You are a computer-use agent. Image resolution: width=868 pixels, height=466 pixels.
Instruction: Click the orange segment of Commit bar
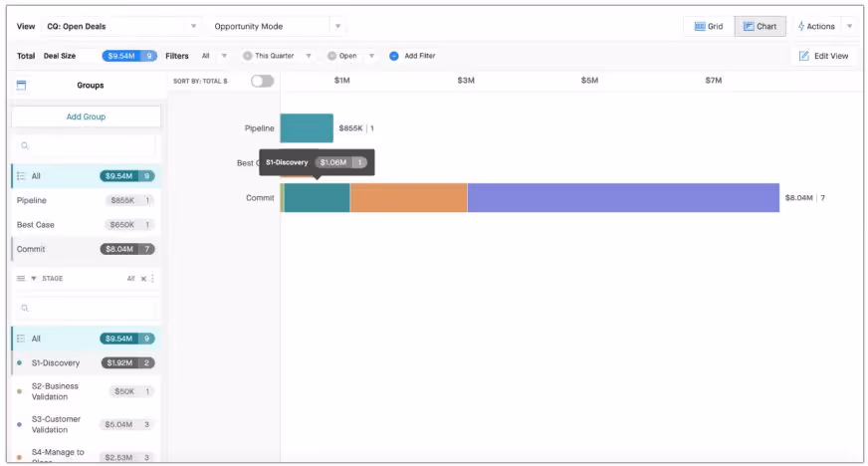pyautogui.click(x=408, y=197)
